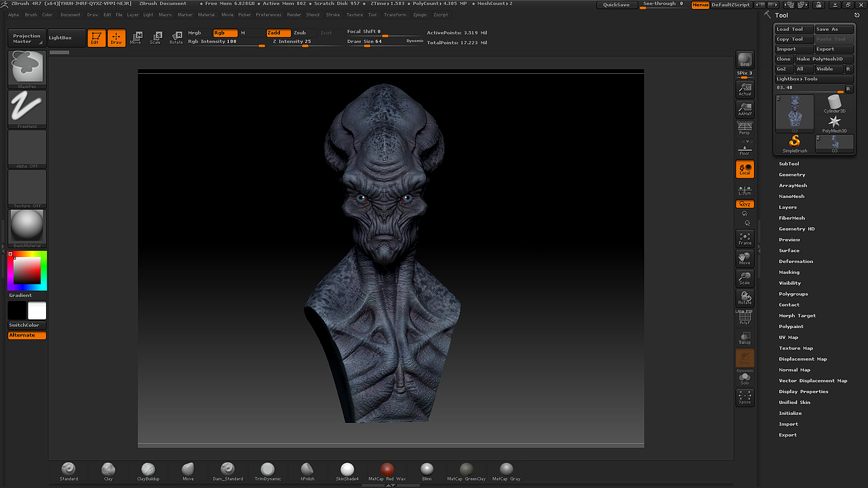The height and width of the screenshot is (488, 868).
Task: Apply the Blinn material
Action: click(x=427, y=472)
